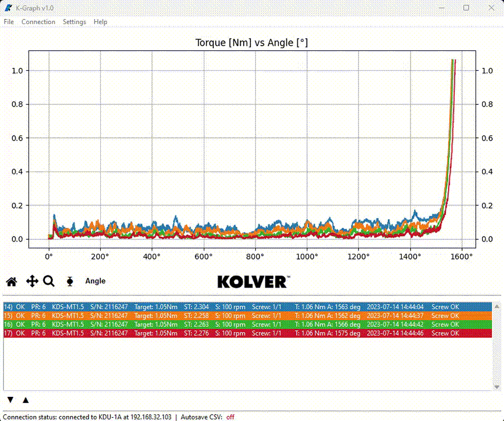Image resolution: width=504 pixels, height=421 pixels.
Task: Click the KOLVER logo
Action: pyautogui.click(x=254, y=281)
